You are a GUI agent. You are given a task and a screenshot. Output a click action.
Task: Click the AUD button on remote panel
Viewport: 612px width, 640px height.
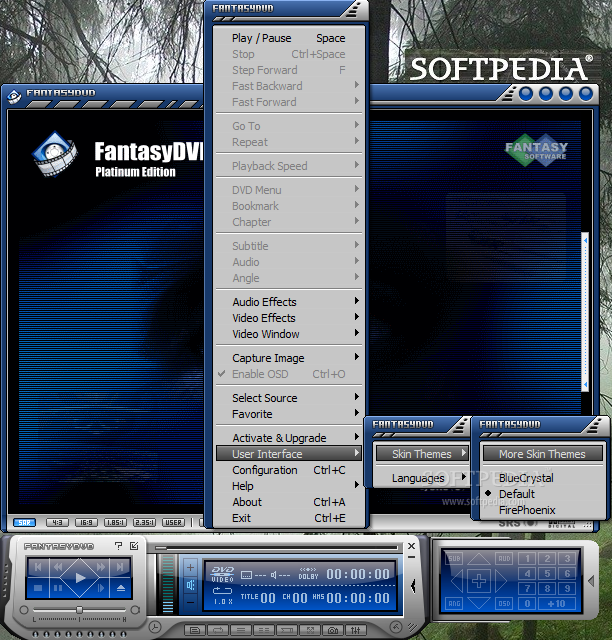(504, 558)
